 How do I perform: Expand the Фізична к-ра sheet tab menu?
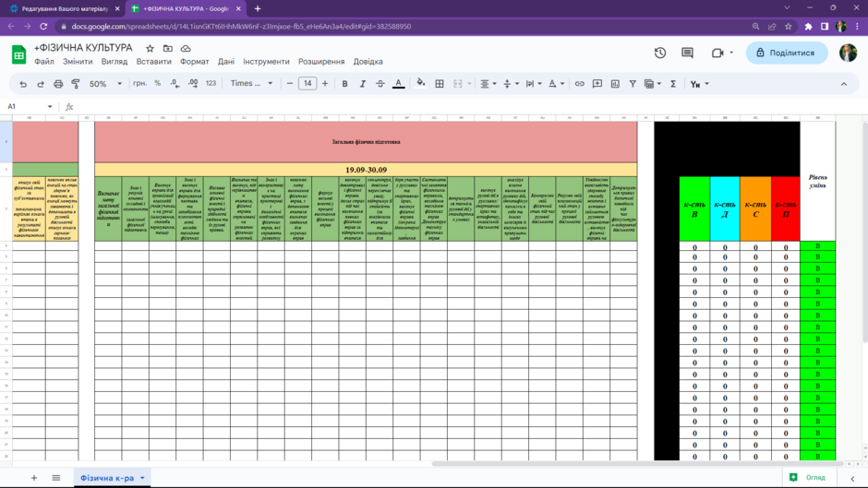142,478
